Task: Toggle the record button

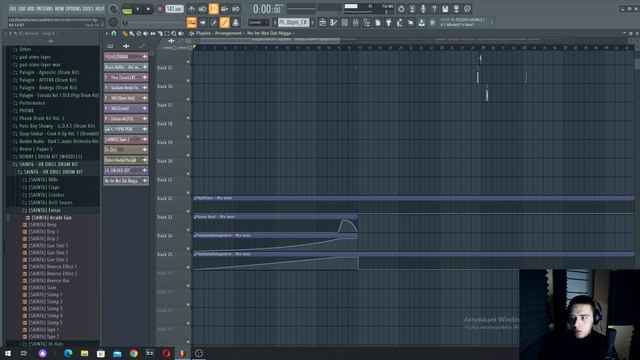Action: tap(160, 9)
